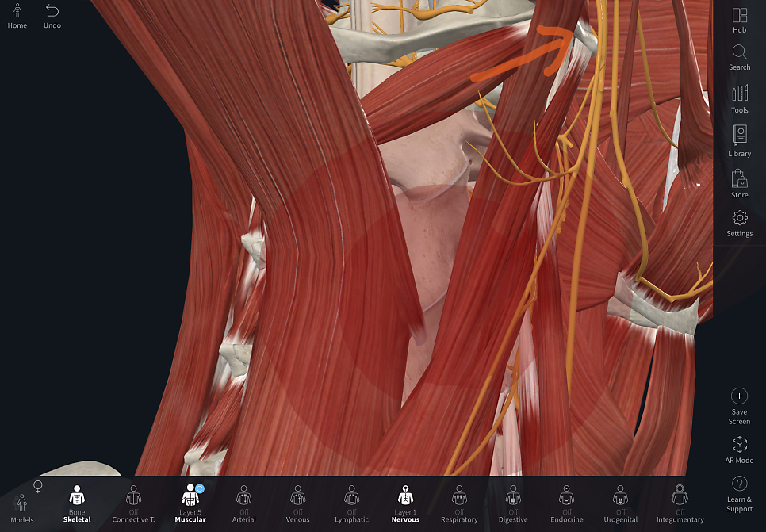Open the Library
Screen dimensions: 766x532
pyautogui.click(x=739, y=141)
